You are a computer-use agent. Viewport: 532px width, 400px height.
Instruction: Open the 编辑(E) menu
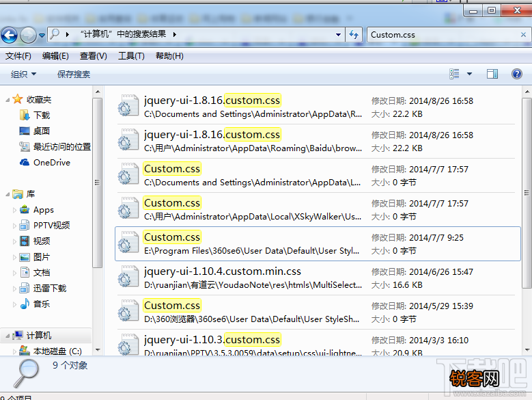click(x=55, y=55)
